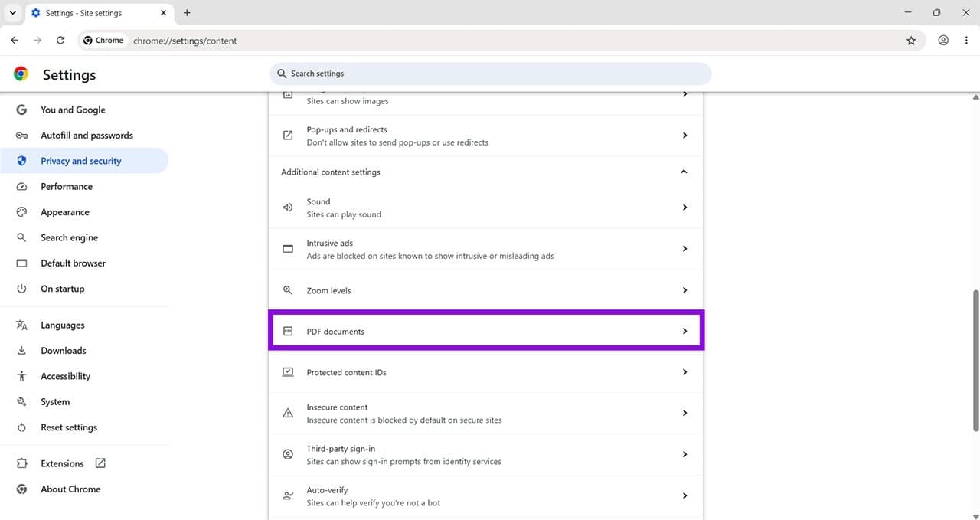Open Zoom levels via its arrow
The width and height of the screenshot is (980, 520).
(684, 290)
